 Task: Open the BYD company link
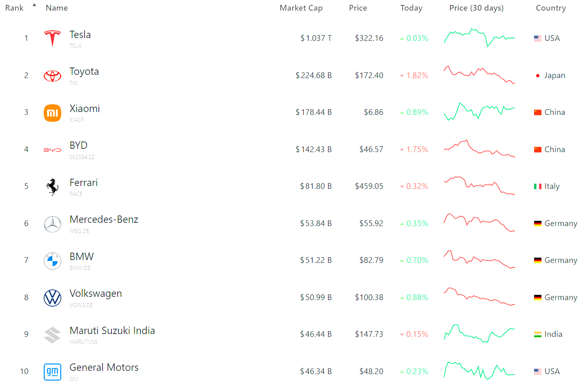[x=78, y=146]
